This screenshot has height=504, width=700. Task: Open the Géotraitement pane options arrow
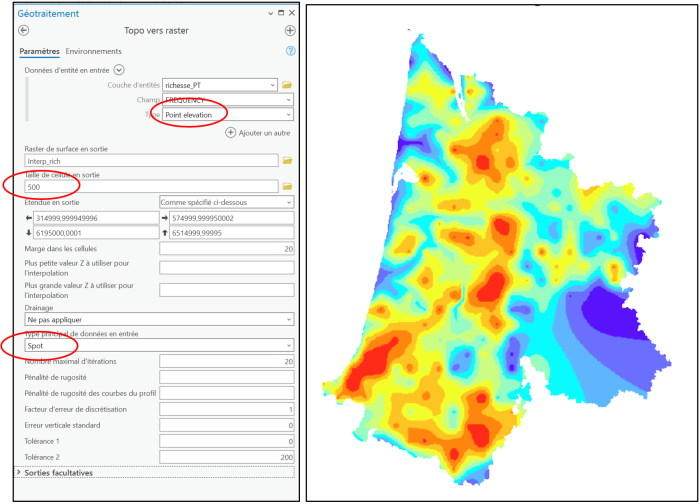[x=269, y=13]
